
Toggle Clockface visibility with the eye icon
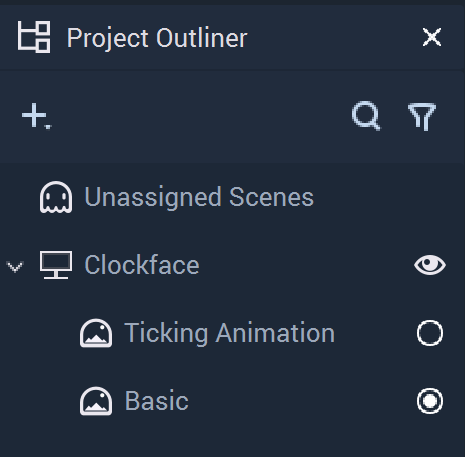coord(430,265)
